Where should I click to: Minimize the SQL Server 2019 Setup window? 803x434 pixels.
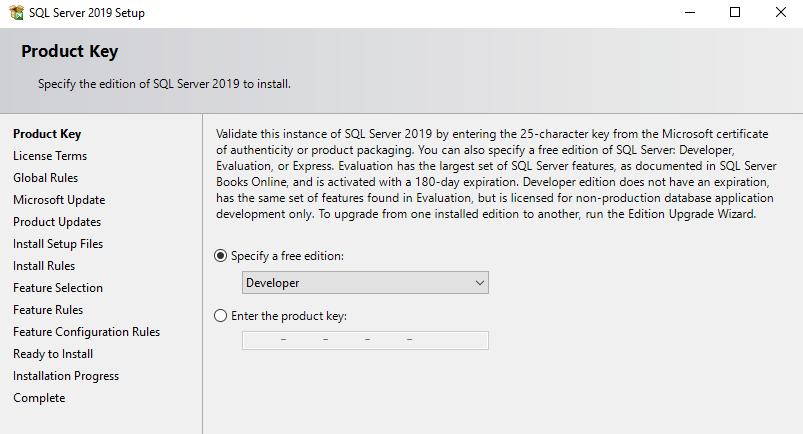(x=690, y=13)
